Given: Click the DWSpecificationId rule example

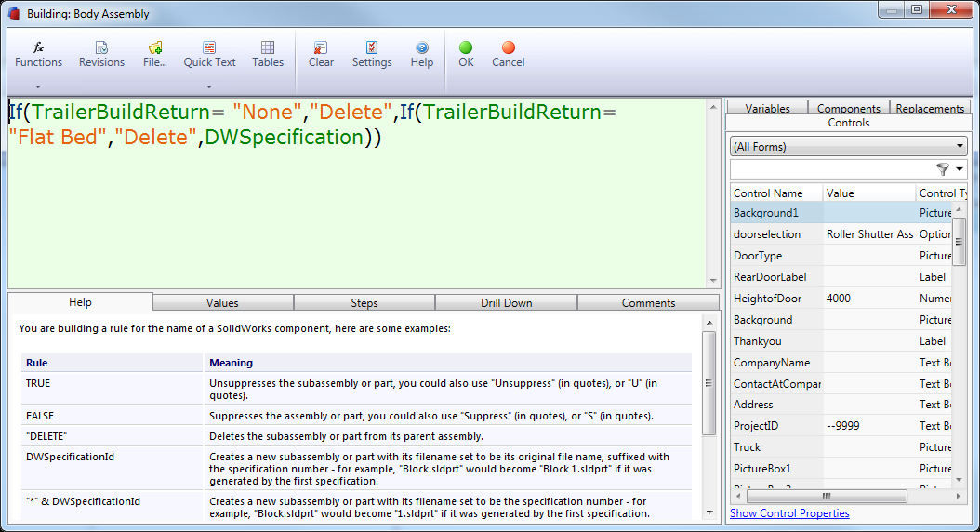Looking at the screenshot, I should click(356, 468).
